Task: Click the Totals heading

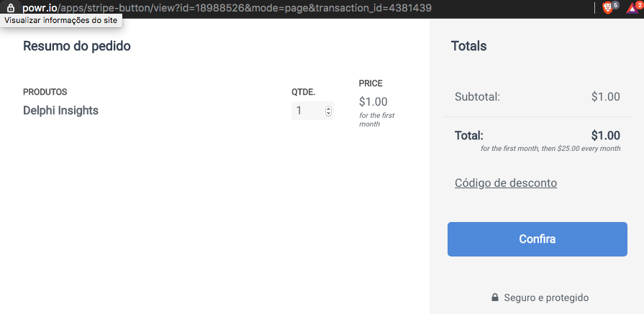Action: pyautogui.click(x=468, y=46)
